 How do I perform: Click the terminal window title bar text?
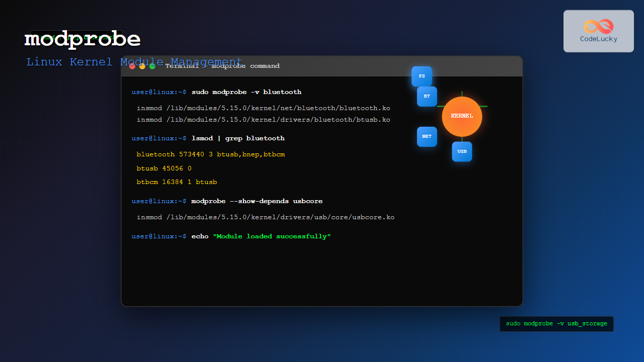222,66
